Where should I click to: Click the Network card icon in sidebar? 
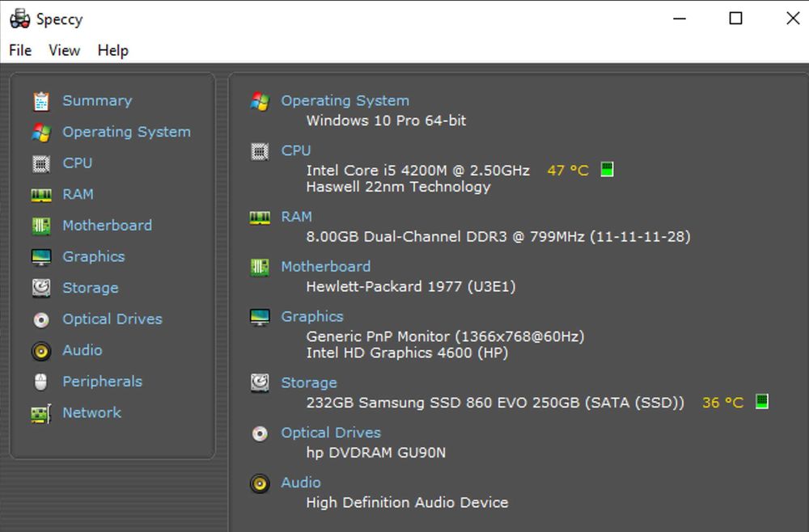point(41,413)
